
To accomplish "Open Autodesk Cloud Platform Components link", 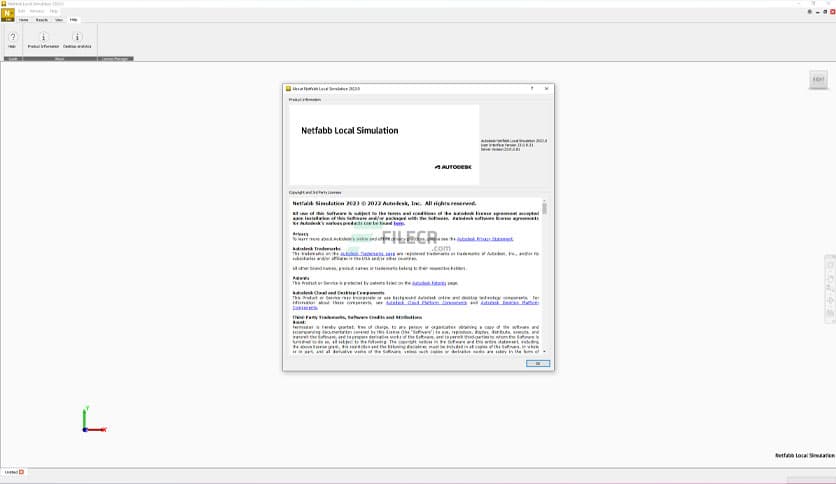I will click(x=426, y=303).
